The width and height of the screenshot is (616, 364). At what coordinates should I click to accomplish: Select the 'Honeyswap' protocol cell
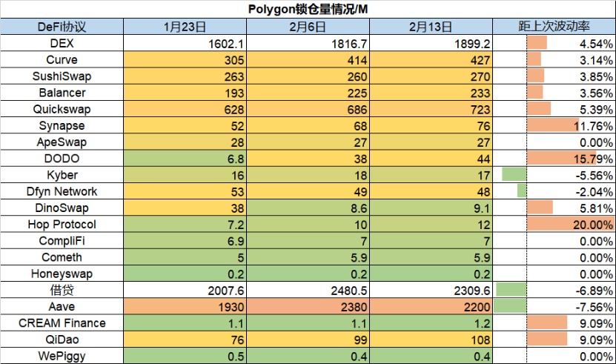62,274
